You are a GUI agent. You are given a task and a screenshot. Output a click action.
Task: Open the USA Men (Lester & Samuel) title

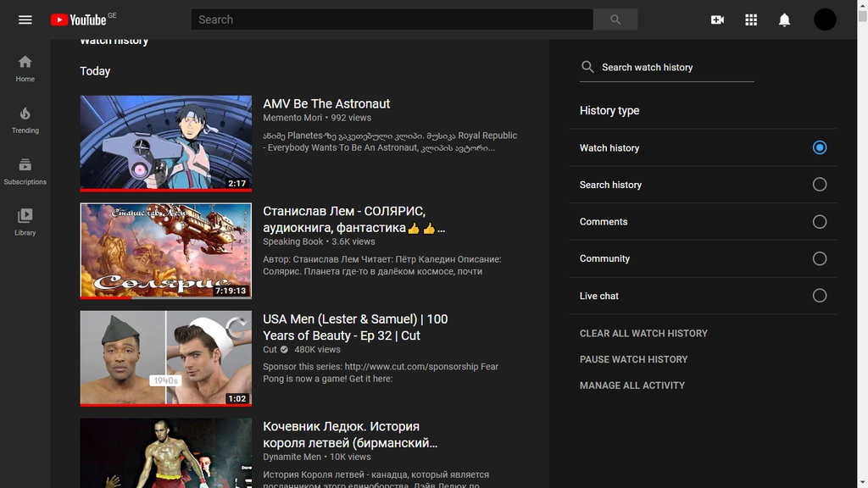tap(355, 328)
